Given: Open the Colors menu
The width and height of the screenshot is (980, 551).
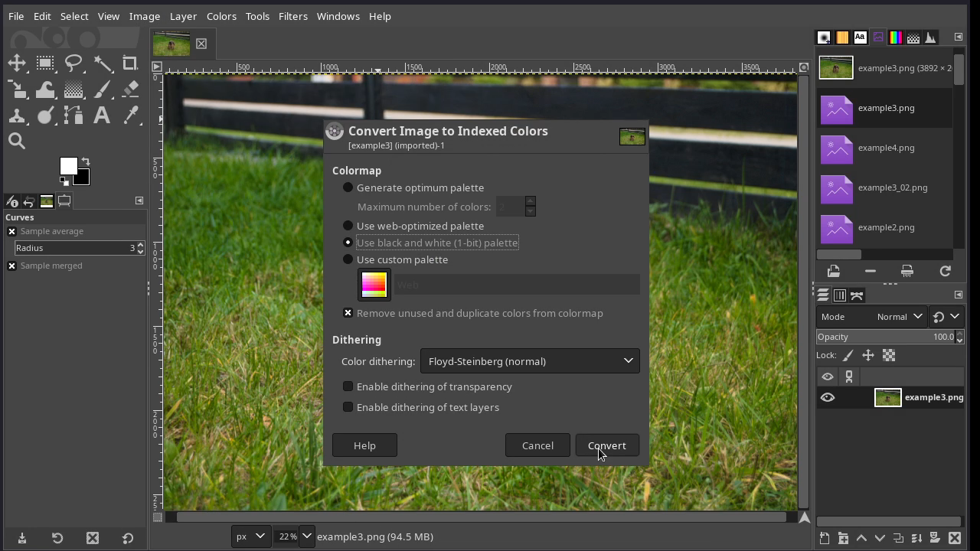Looking at the screenshot, I should pos(221,16).
